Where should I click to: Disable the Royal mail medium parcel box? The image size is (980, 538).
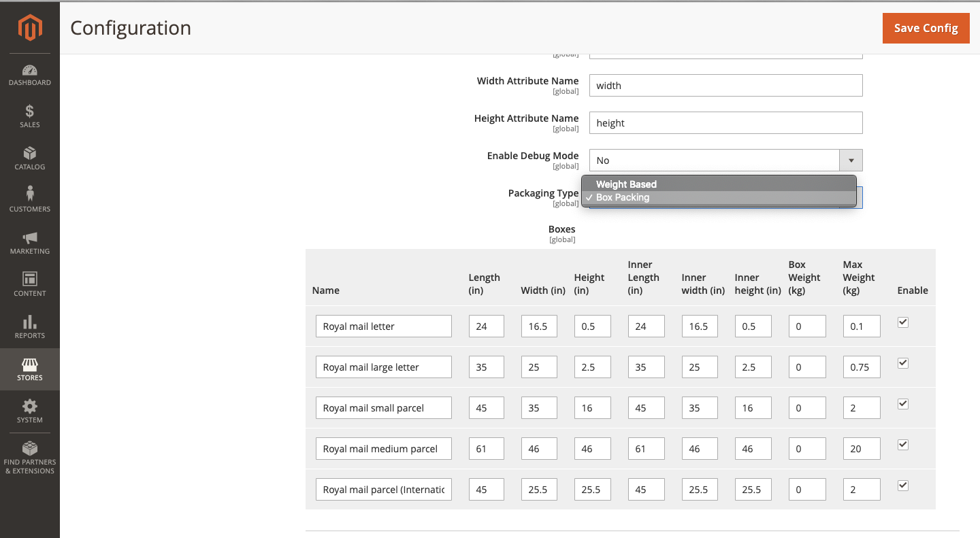click(903, 445)
